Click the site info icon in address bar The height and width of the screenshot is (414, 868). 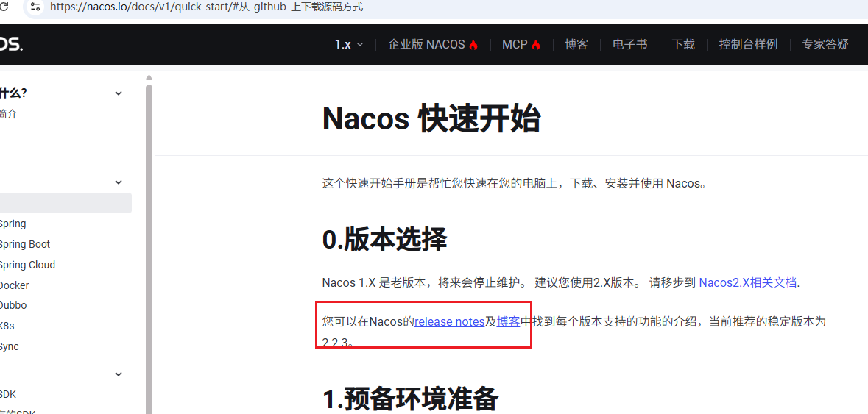click(35, 7)
